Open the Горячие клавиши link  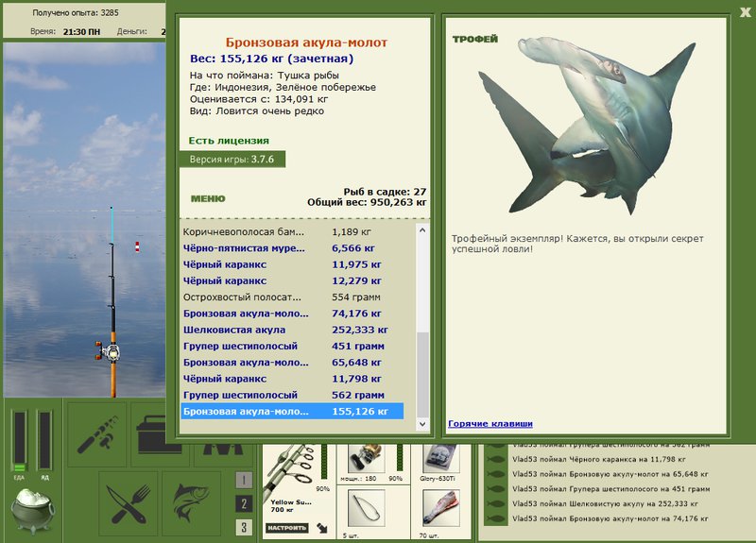pyautogui.click(x=490, y=423)
